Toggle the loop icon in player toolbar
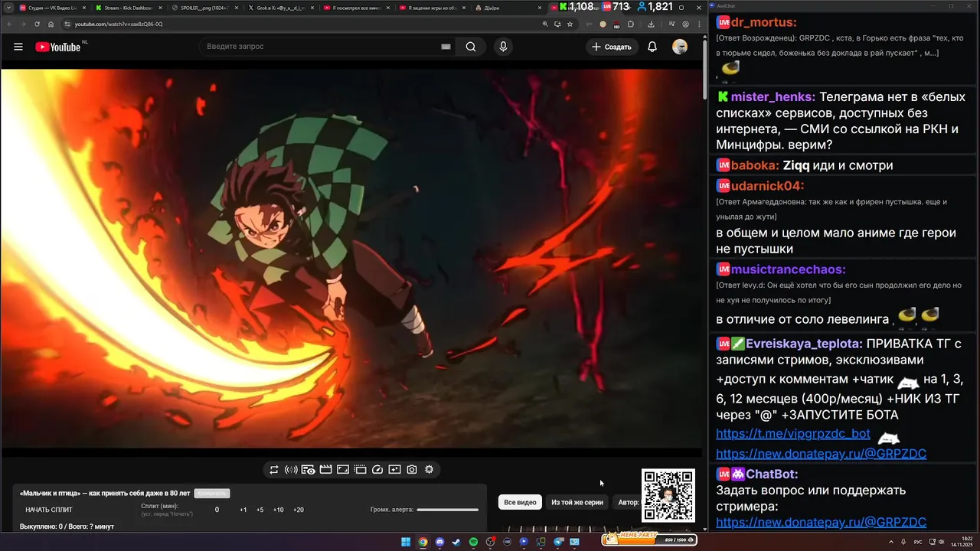Screen dimensions: 980x551 [x=273, y=470]
